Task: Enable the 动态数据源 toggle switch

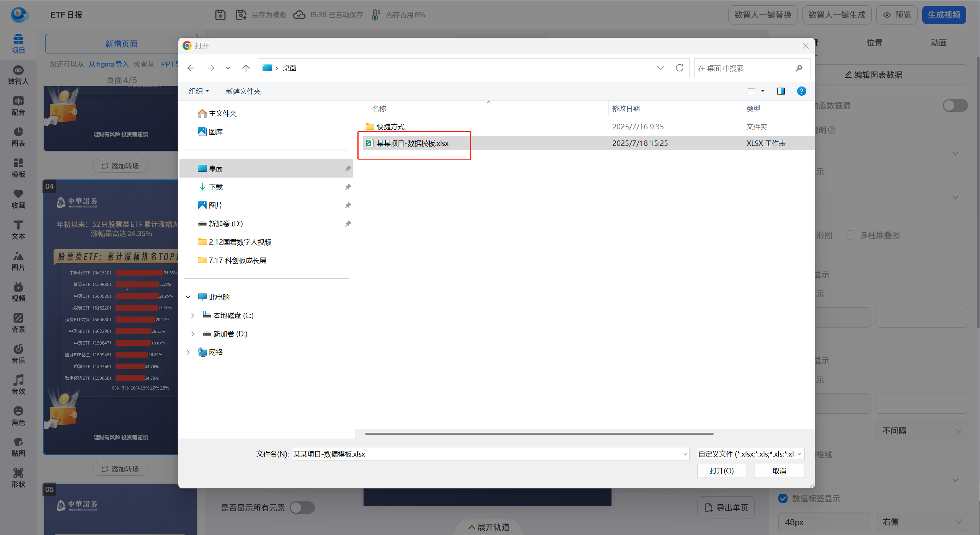Action: click(955, 106)
